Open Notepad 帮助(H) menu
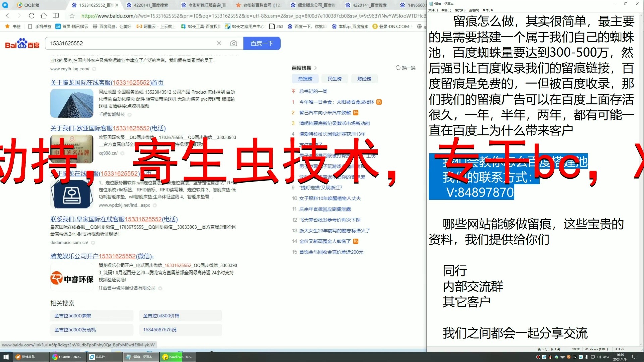Image resolution: width=644 pixels, height=362 pixels. coord(488,10)
